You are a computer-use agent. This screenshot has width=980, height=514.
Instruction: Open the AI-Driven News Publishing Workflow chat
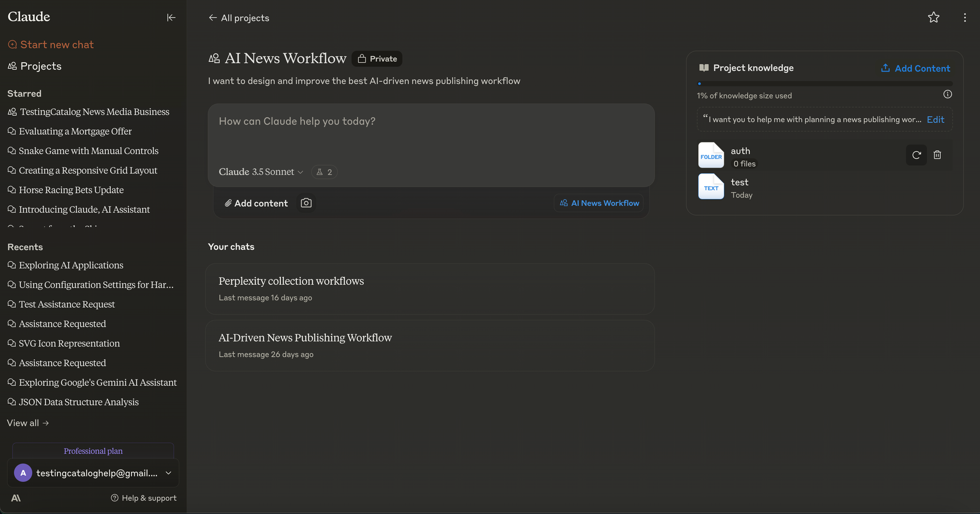[430, 345]
